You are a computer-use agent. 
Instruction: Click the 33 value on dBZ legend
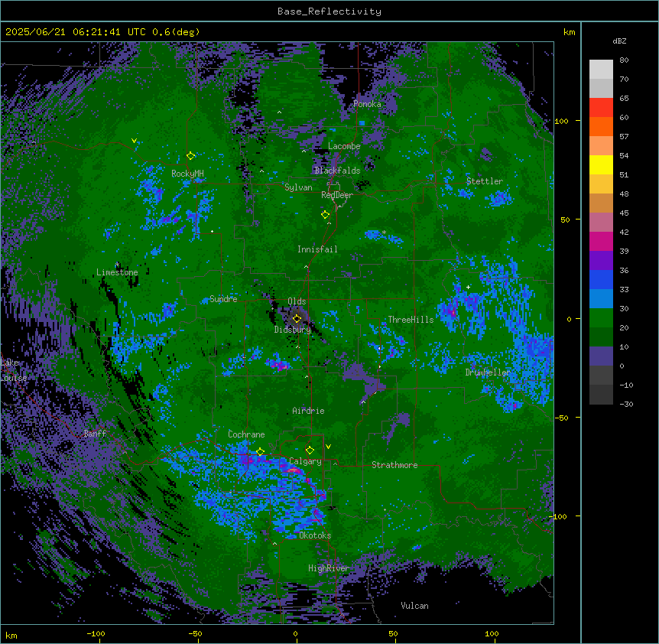[624, 290]
